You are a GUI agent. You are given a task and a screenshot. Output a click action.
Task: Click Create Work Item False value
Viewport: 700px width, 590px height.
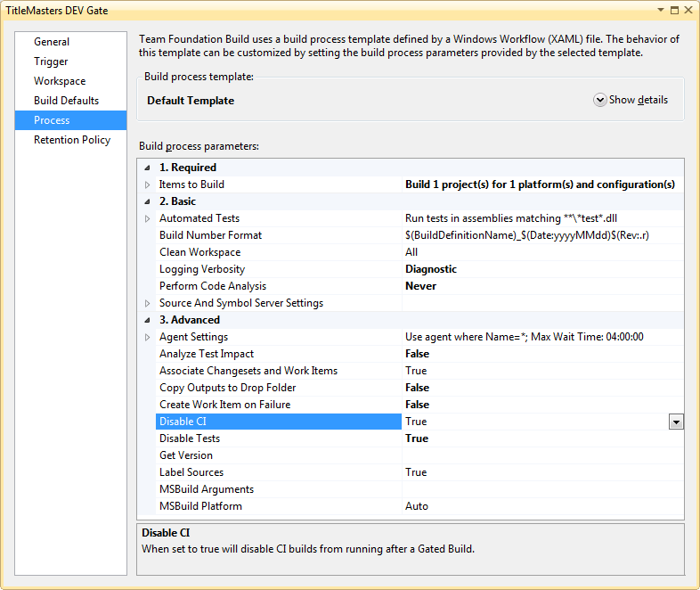click(417, 406)
